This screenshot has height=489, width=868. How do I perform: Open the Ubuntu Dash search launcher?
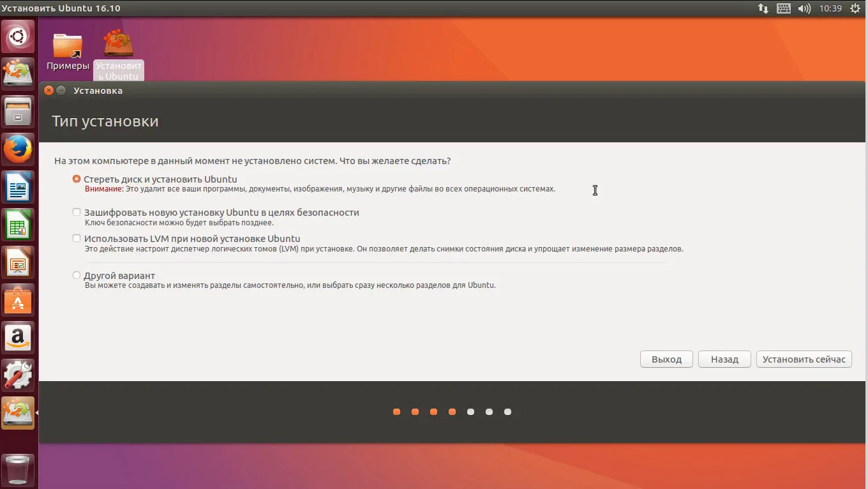click(18, 36)
